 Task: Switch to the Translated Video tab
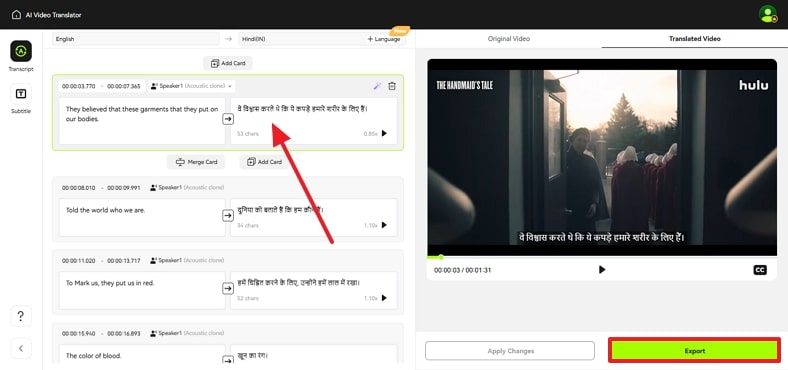(695, 39)
